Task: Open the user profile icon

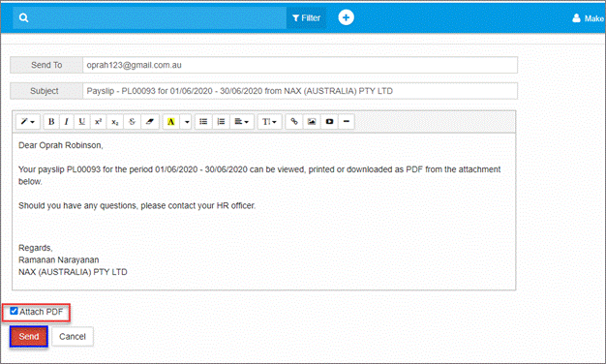Action: (576, 17)
